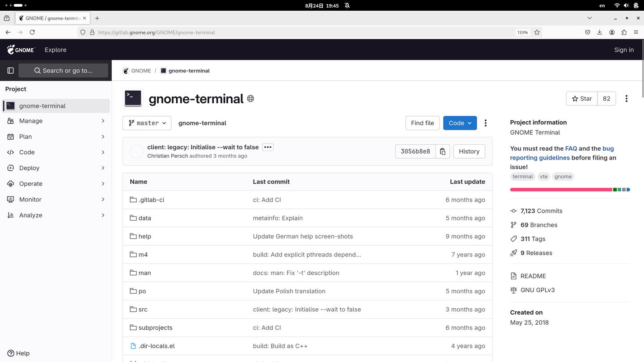Star the gnome-terminal project
644x362 pixels.
581,98
